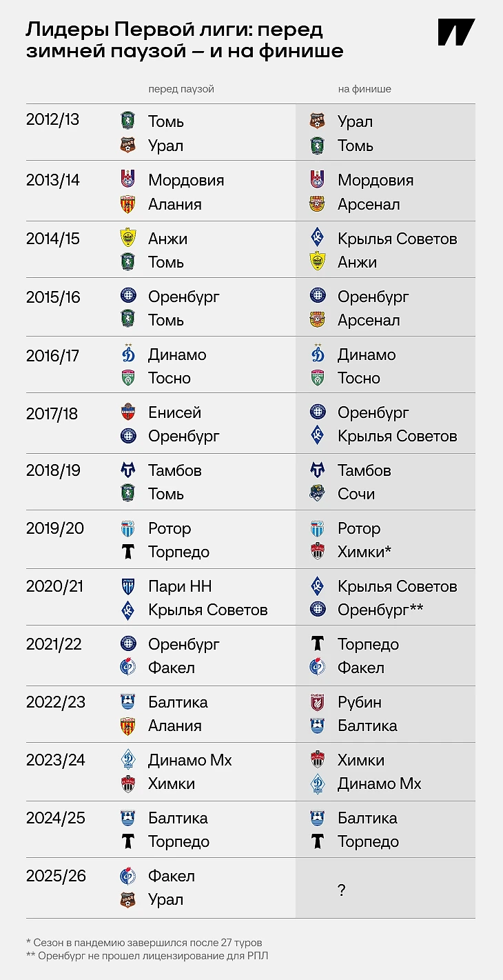The image size is (503, 980).
Task: Click the Tambov wolf crest in 2018/19 finish column
Action: click(x=318, y=470)
